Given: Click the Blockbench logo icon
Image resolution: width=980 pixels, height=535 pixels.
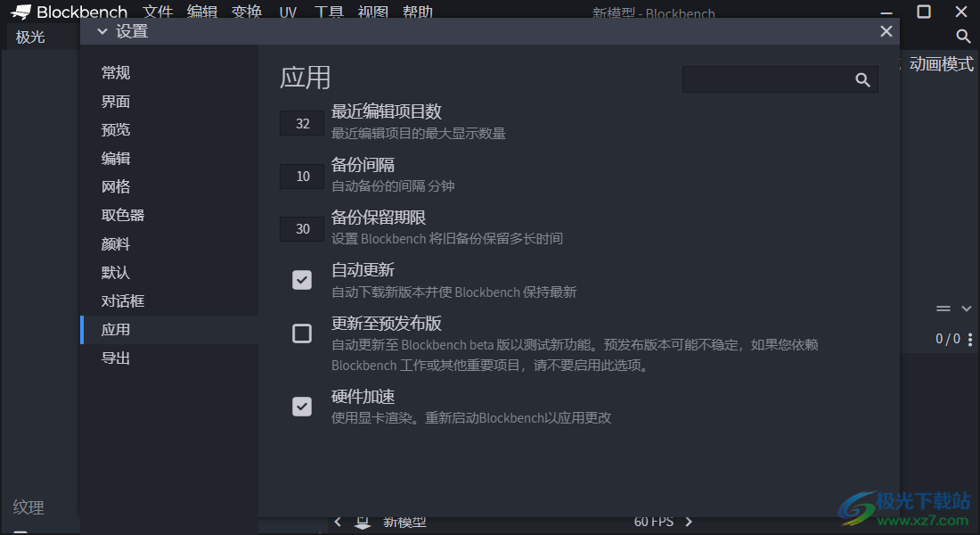Looking at the screenshot, I should pyautogui.click(x=20, y=12).
